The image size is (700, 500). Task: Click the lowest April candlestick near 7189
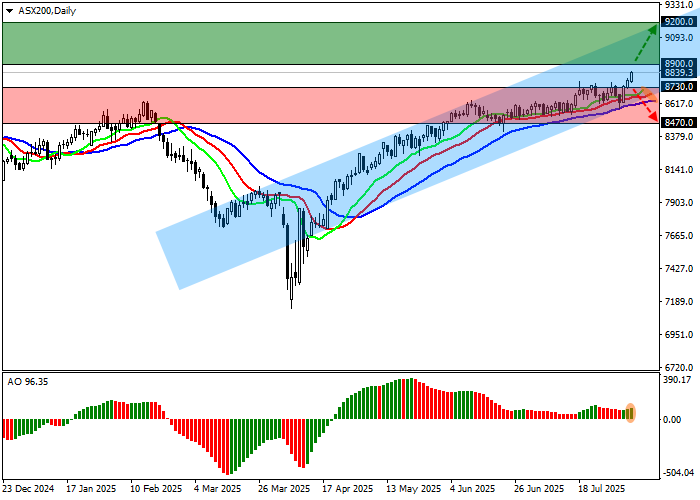292,287
